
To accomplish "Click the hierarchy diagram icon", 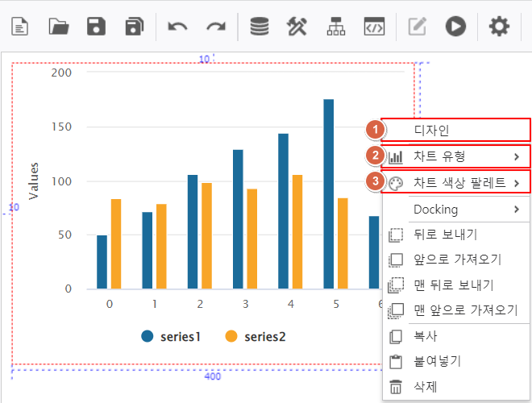I will coord(335,26).
